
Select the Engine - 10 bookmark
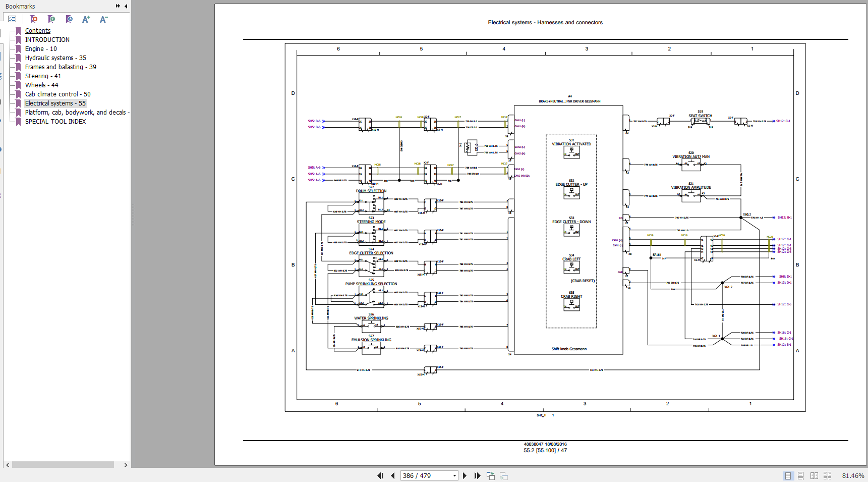(x=41, y=49)
